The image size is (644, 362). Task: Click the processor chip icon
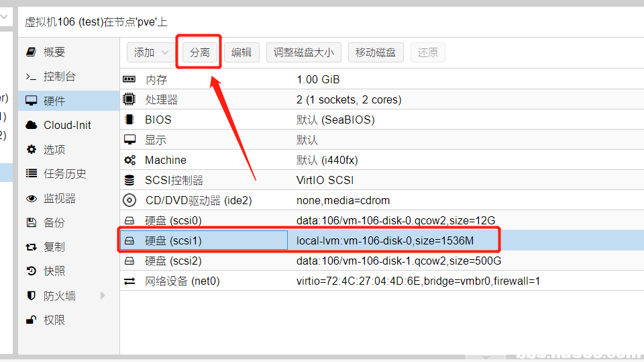(x=129, y=99)
